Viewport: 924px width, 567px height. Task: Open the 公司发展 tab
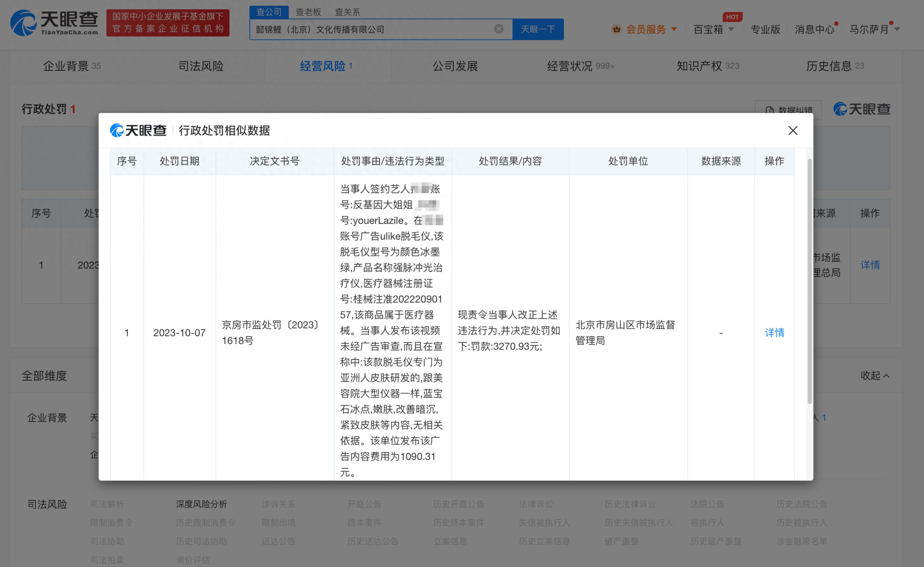coord(455,66)
